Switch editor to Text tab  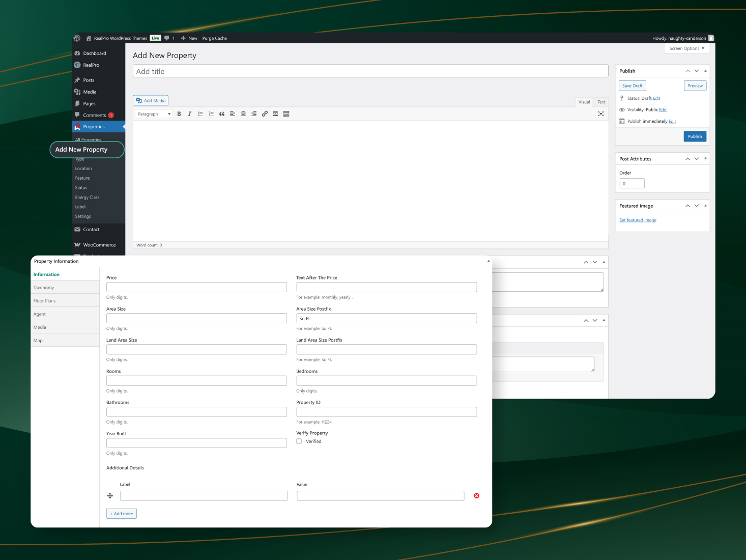point(601,102)
